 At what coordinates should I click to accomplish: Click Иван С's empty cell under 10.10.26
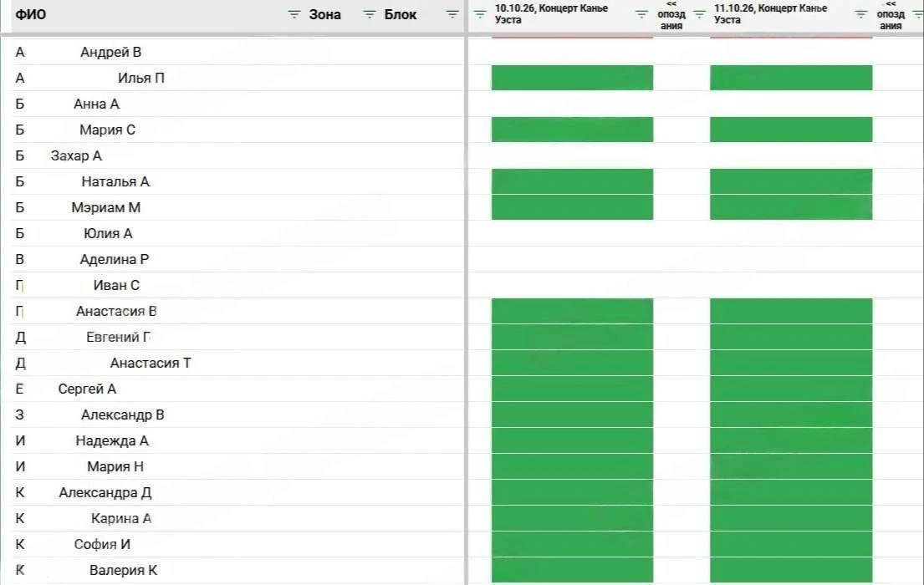(572, 285)
